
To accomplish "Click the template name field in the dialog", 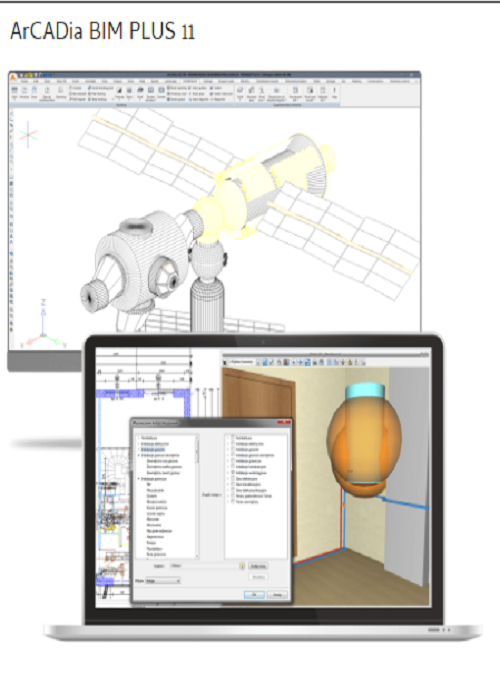I will tap(204, 566).
